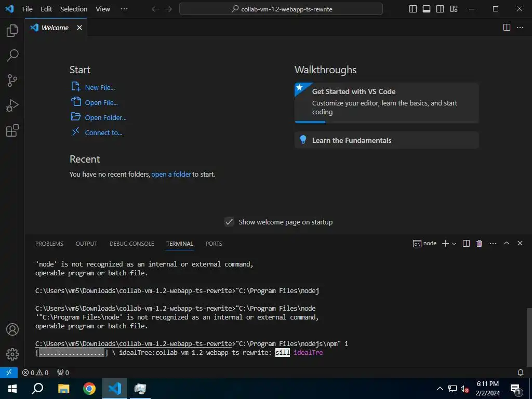Open the Source Control view
The width and height of the screenshot is (532, 399).
coord(12,81)
